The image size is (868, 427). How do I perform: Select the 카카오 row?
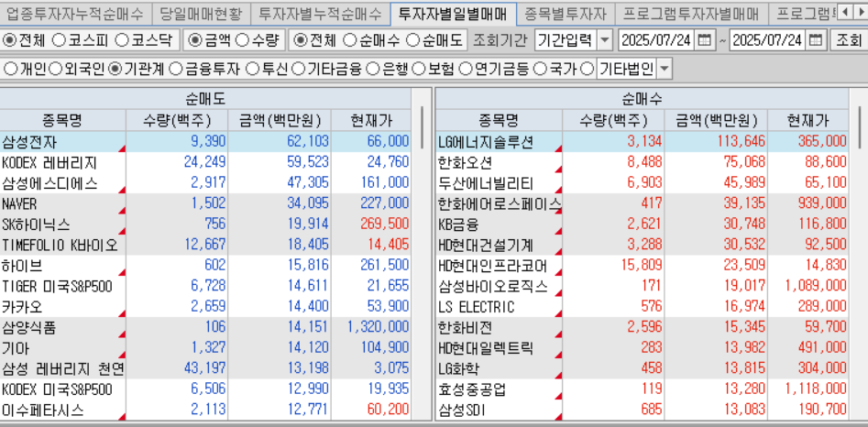(x=205, y=306)
